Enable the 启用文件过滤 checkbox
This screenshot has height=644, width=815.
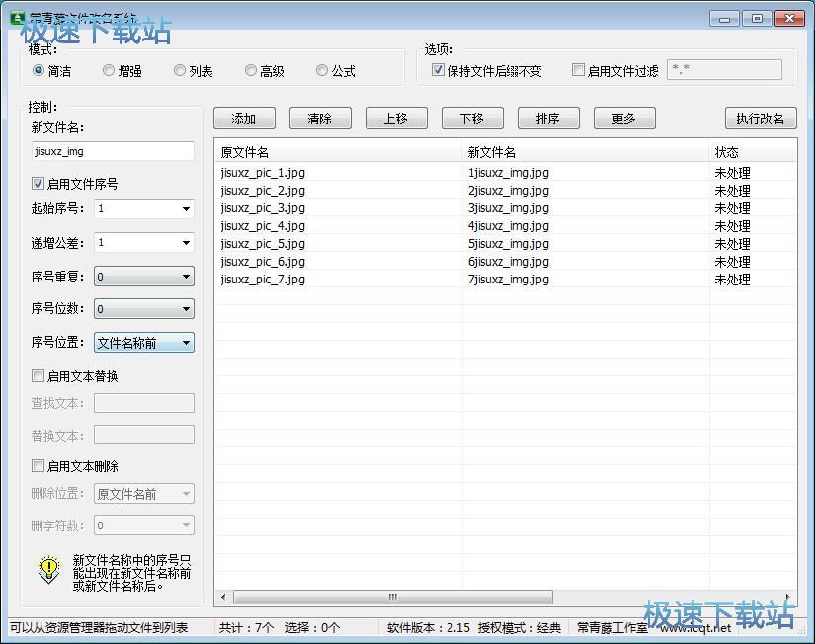578,69
